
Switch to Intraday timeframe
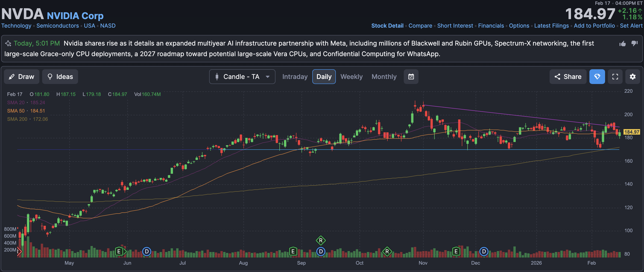point(295,77)
